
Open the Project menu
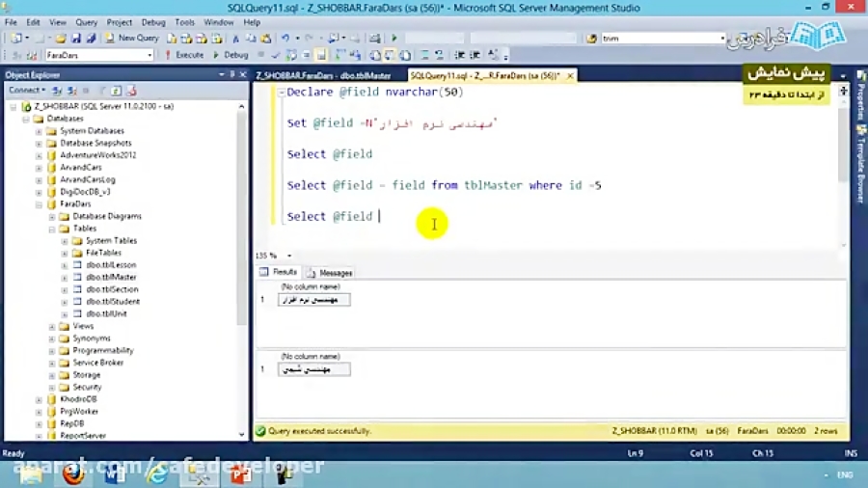(119, 22)
